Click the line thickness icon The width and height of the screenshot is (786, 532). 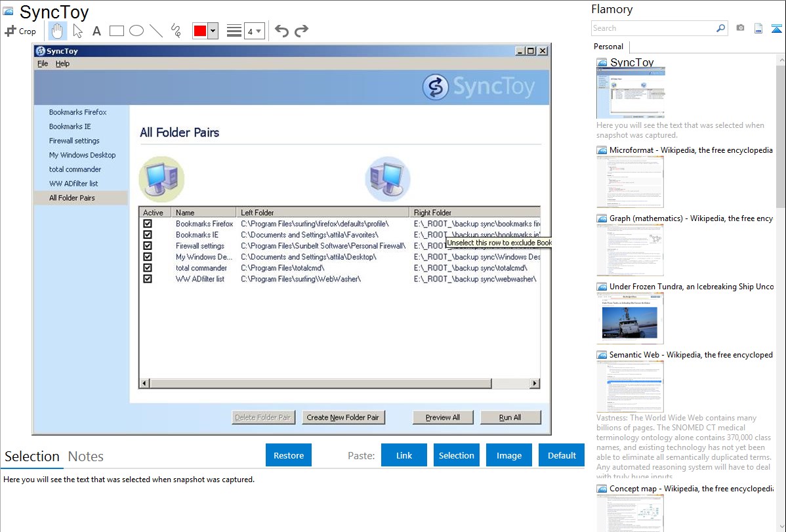[234, 31]
